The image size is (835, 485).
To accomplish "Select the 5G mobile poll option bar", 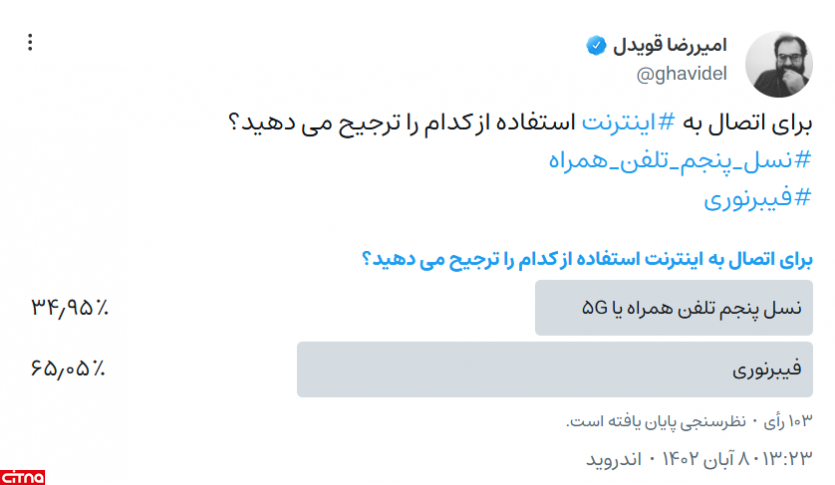I will point(674,308).
